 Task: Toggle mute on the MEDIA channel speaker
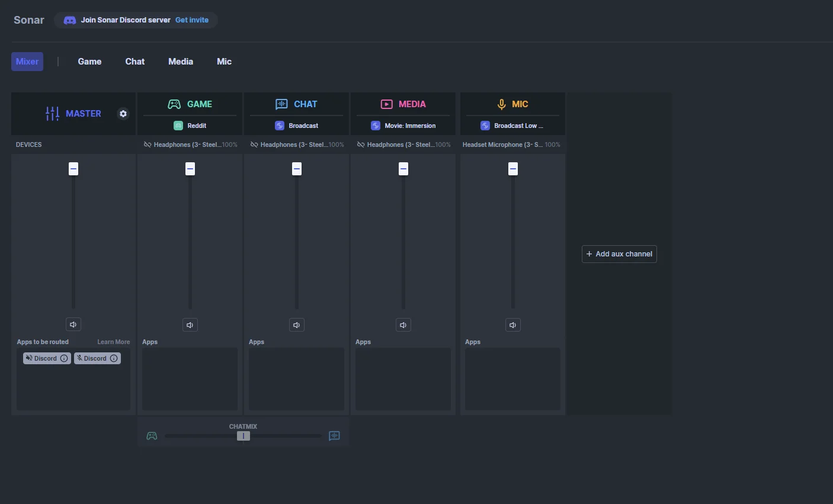403,325
